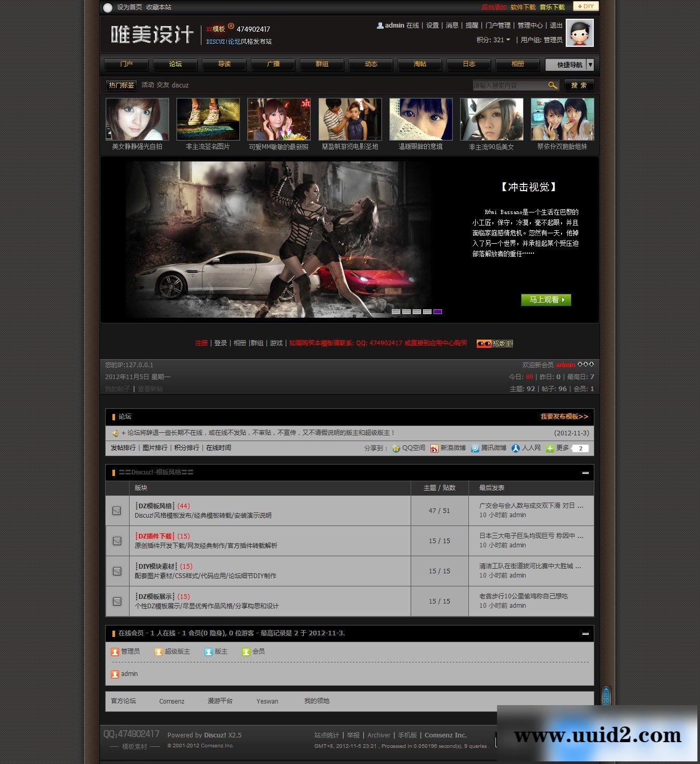Collapse the 在线会员 online members panel

coord(586,634)
